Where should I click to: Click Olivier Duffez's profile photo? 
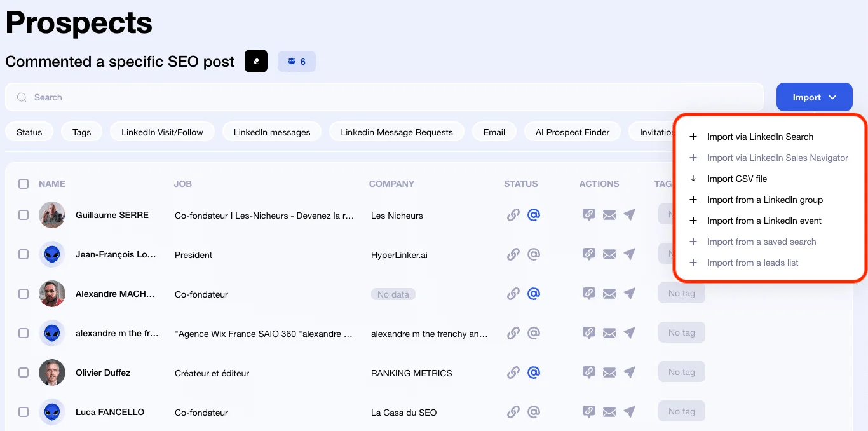point(52,373)
